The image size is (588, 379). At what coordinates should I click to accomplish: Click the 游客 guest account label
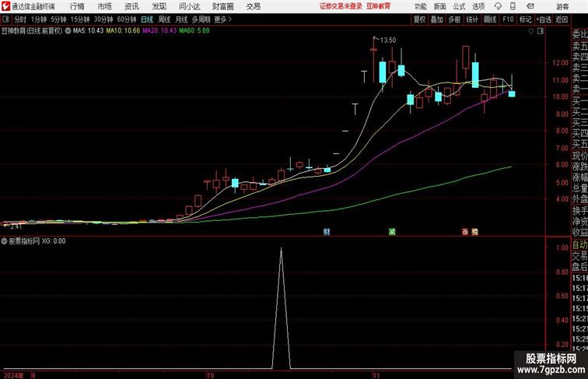(562, 6)
